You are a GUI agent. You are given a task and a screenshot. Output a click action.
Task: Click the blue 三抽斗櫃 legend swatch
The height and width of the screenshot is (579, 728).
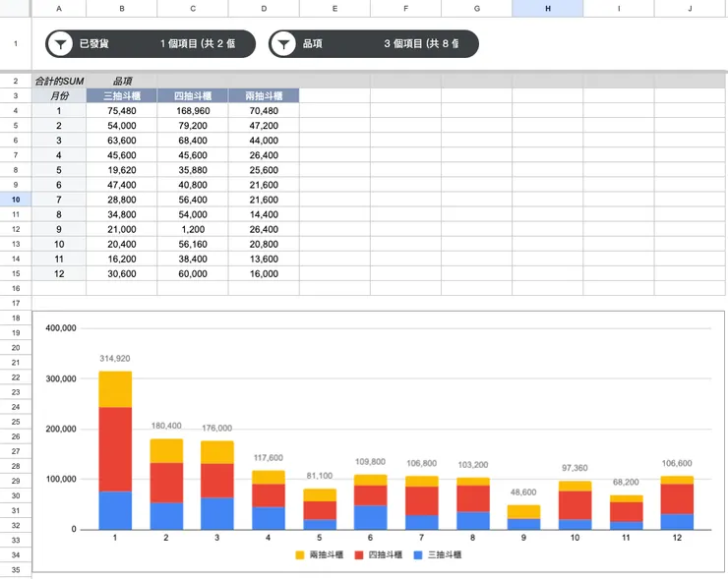418,554
